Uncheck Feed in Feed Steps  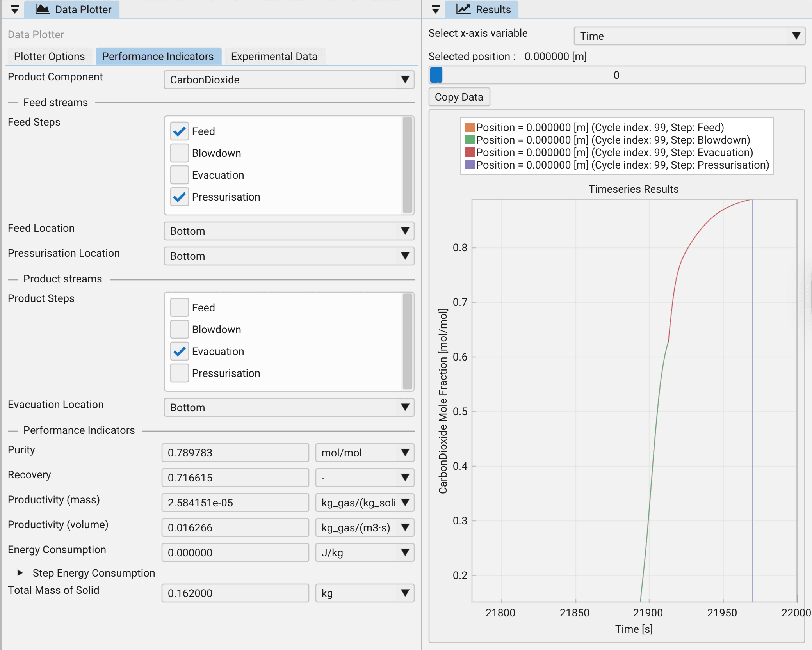click(x=179, y=131)
